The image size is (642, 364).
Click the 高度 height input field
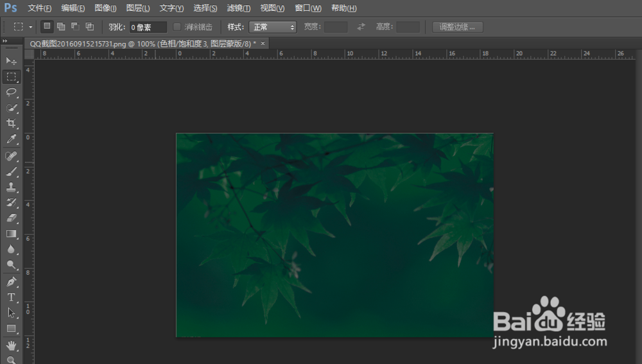click(x=408, y=27)
